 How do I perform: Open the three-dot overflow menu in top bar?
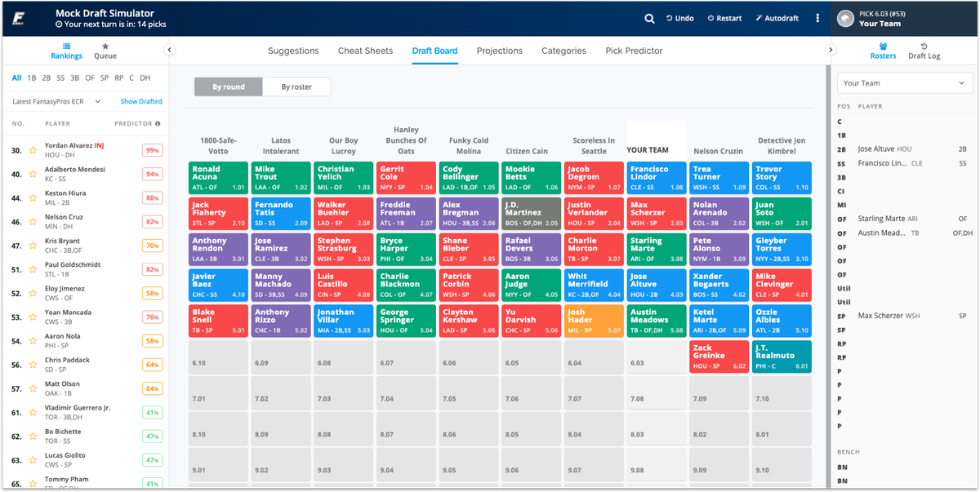[817, 17]
